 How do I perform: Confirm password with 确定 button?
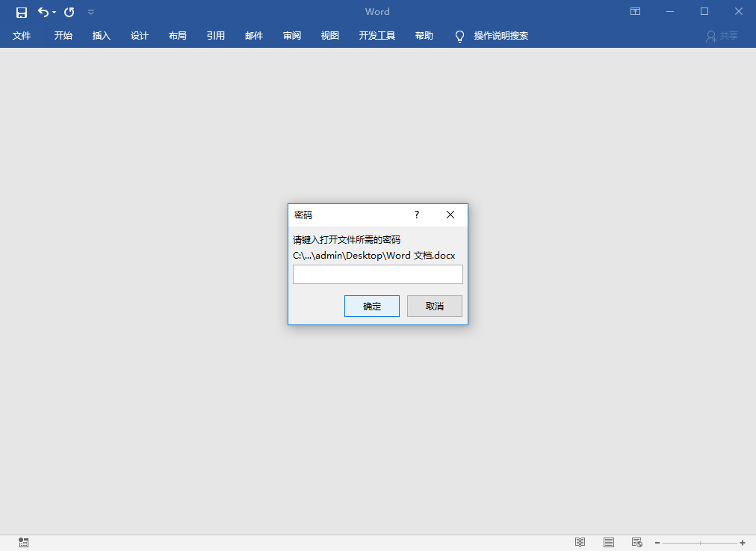click(x=372, y=306)
